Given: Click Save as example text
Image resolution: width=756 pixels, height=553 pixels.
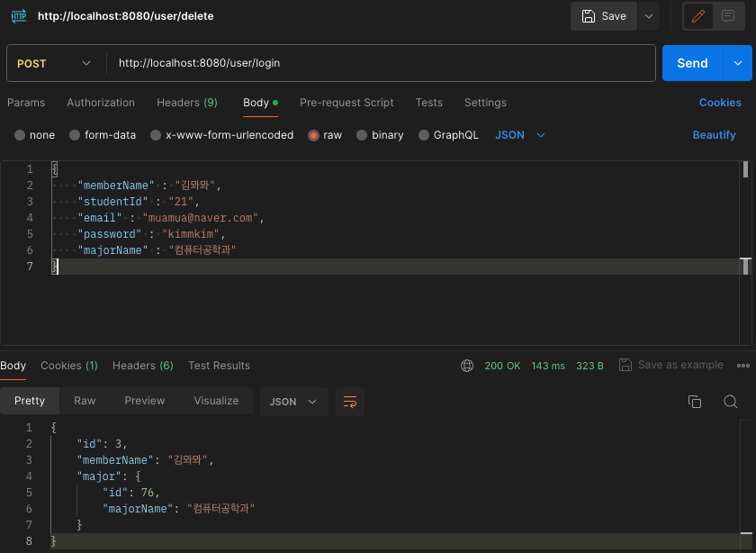Looking at the screenshot, I should tap(680, 365).
